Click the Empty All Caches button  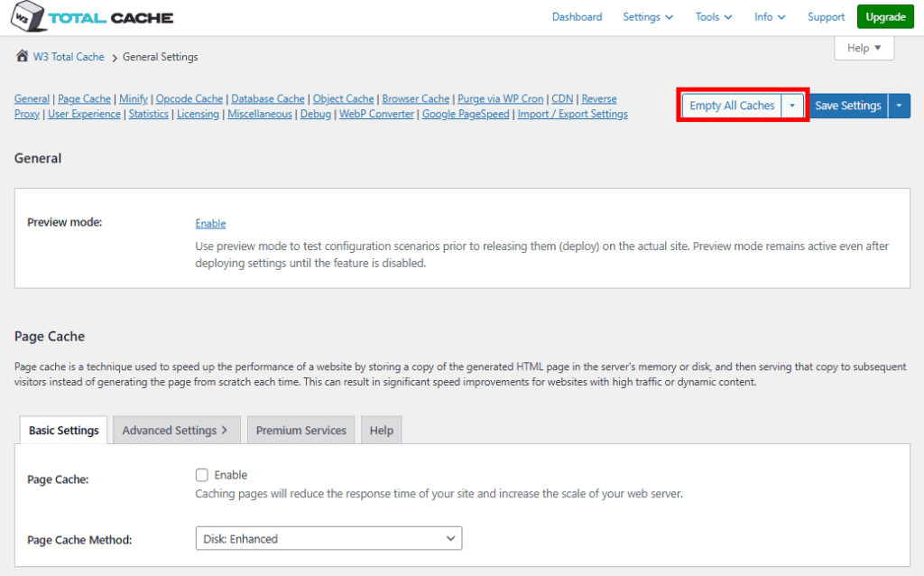click(x=732, y=106)
